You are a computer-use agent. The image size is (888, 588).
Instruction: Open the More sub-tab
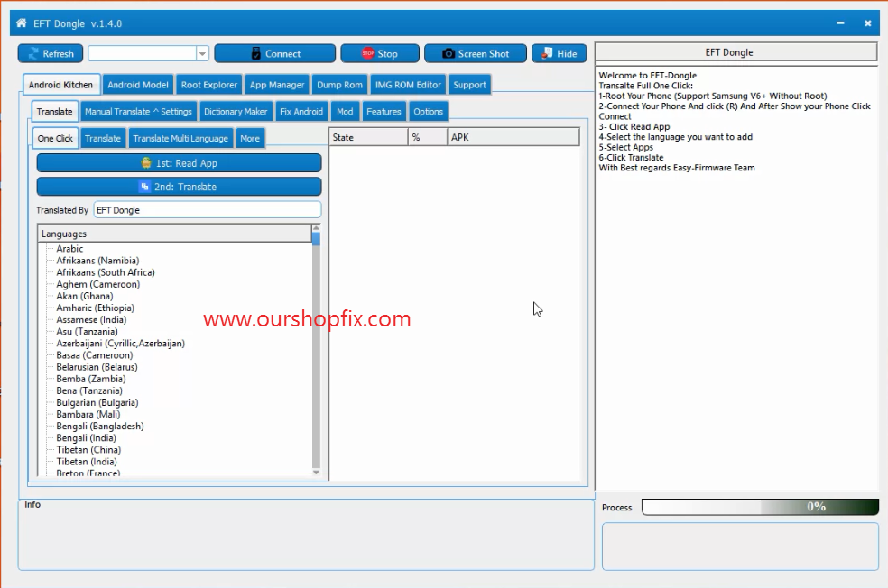[x=250, y=138]
